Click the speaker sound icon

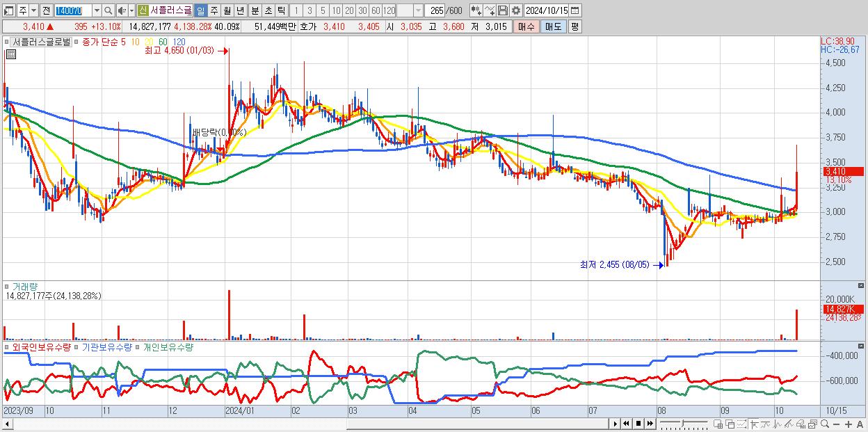(x=121, y=10)
